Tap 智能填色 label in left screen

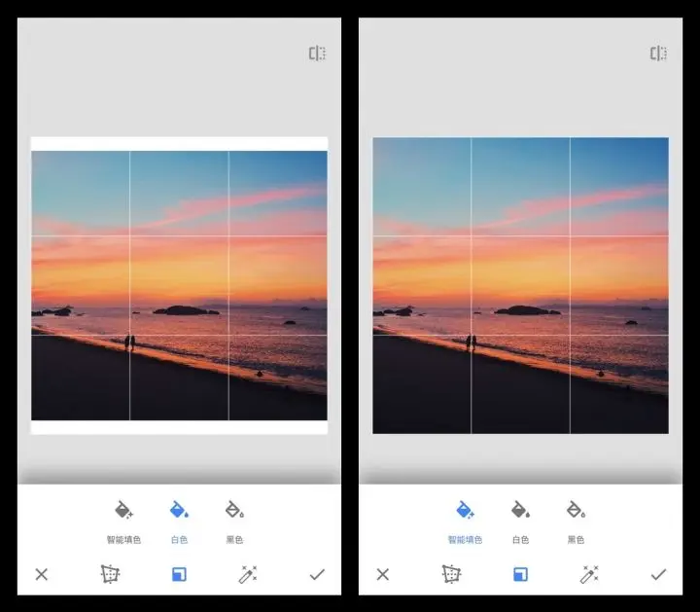pos(123,540)
